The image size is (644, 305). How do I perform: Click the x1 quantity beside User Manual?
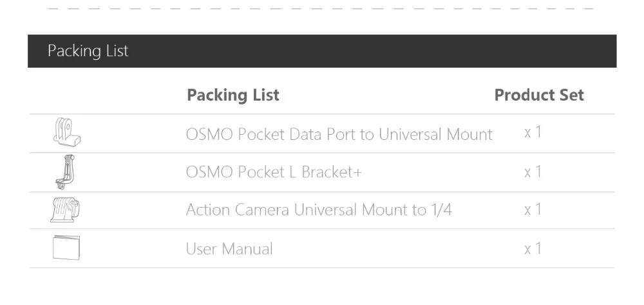tap(533, 249)
